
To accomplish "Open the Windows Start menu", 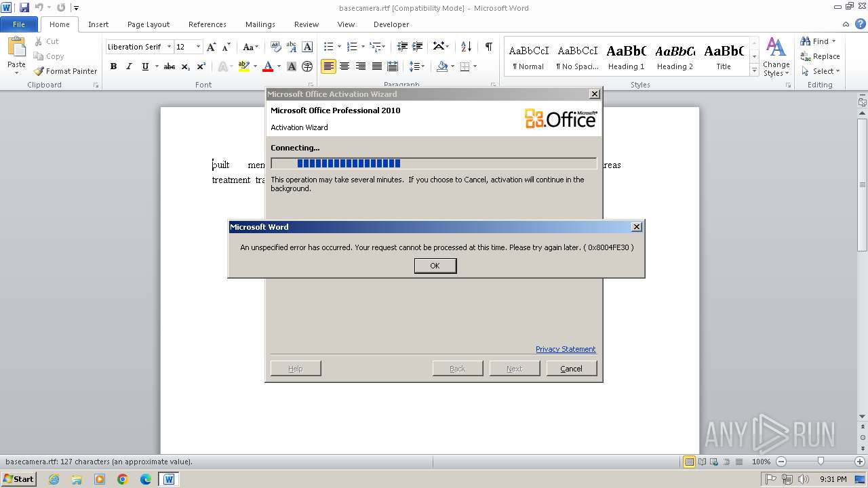I will click(x=18, y=479).
